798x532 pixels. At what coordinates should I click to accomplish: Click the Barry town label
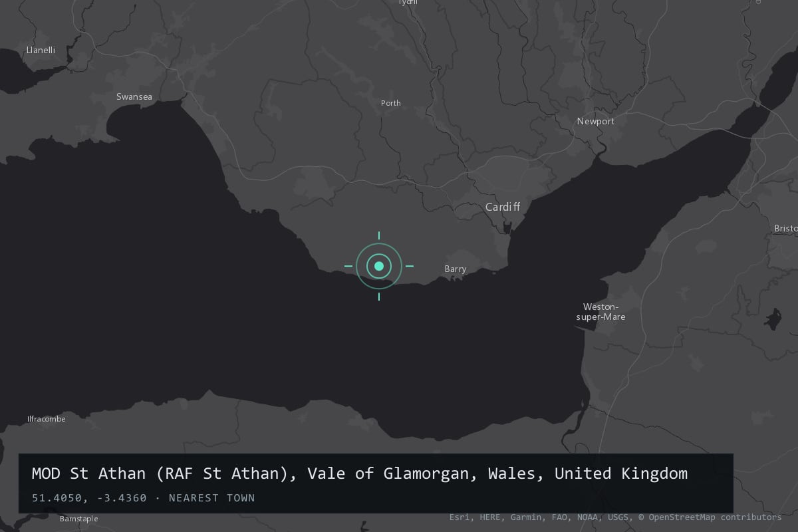tap(456, 269)
